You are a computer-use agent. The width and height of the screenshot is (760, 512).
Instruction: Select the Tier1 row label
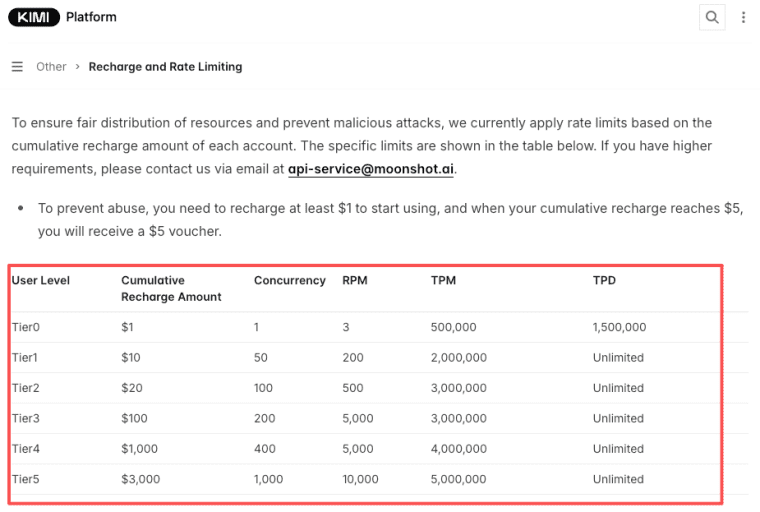[x=25, y=358]
